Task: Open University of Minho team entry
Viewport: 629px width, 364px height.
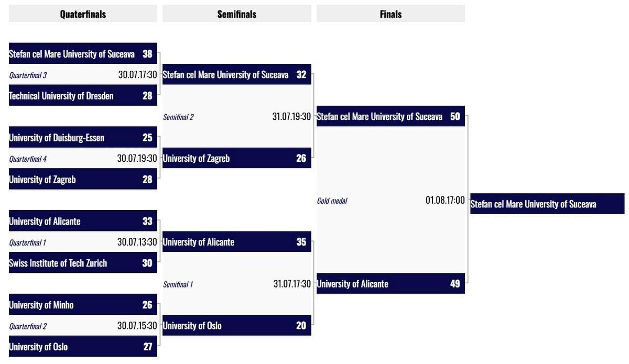Action: click(83, 305)
